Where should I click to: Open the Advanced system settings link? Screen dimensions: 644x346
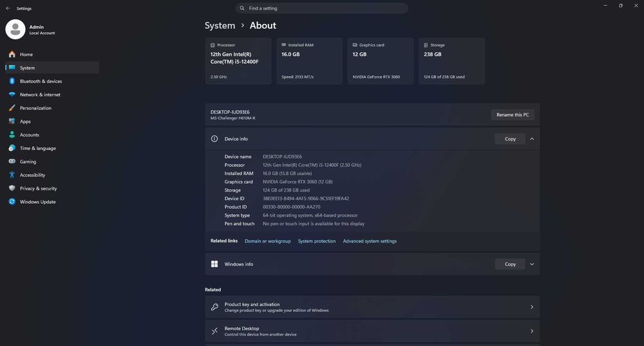tap(370, 241)
